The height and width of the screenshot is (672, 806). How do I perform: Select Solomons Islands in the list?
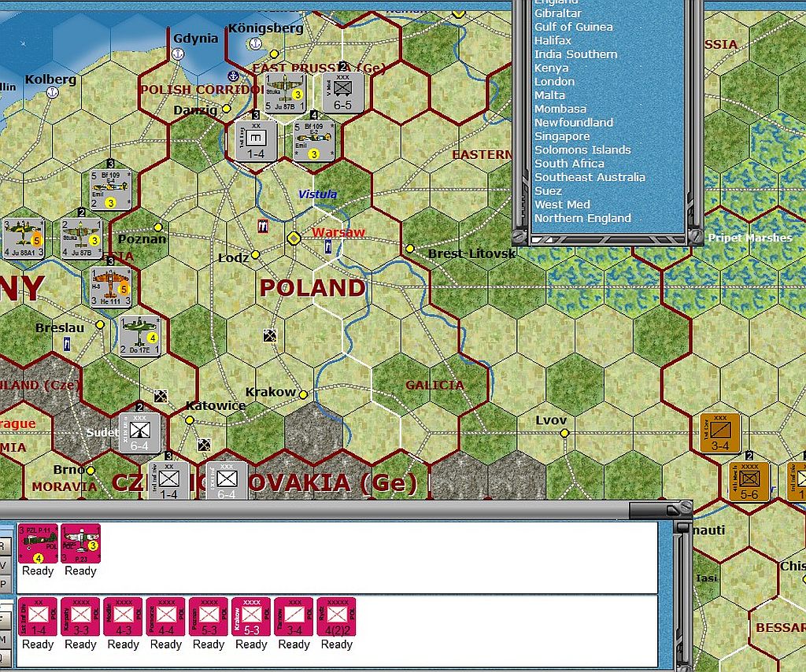click(583, 150)
